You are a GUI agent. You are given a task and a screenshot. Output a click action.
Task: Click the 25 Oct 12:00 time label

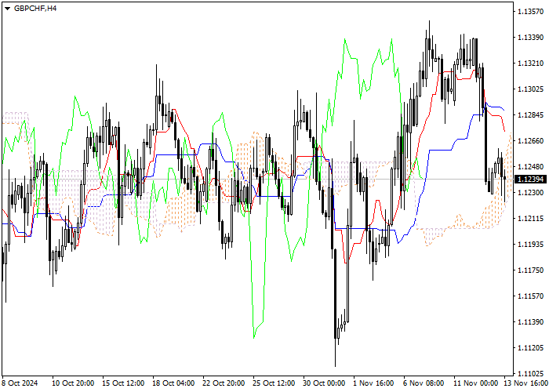pos(274,383)
